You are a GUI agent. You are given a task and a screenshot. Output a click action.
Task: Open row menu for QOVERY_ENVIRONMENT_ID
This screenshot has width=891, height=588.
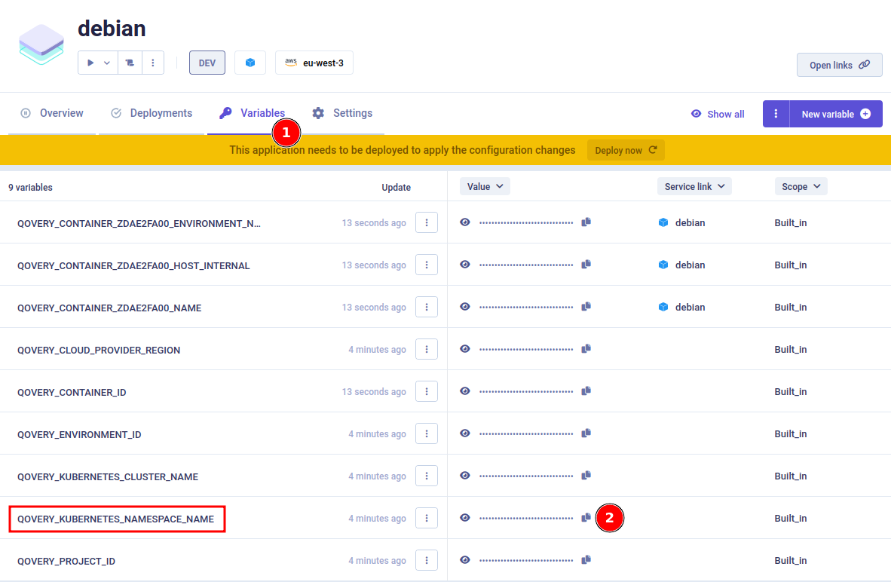coord(427,434)
